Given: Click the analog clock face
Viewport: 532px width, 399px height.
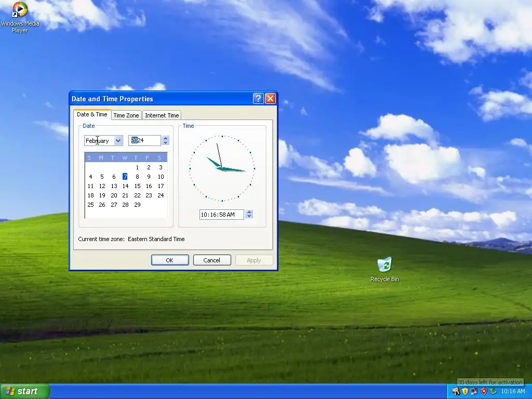Looking at the screenshot, I should click(x=222, y=168).
